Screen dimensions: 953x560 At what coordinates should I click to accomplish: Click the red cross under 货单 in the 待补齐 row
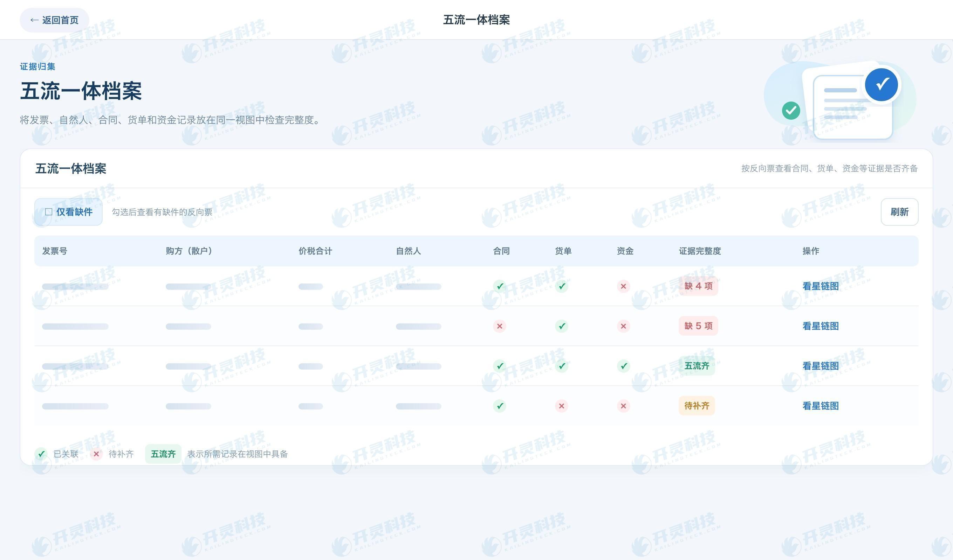click(561, 406)
